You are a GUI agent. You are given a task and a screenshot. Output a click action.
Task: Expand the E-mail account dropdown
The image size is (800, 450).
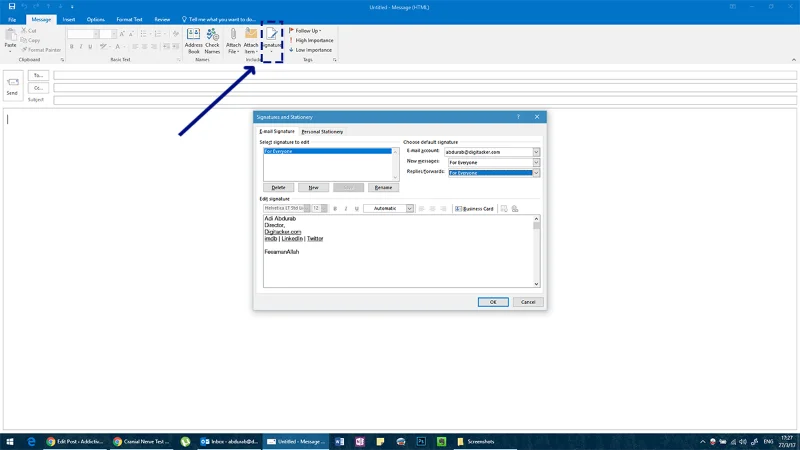point(536,152)
